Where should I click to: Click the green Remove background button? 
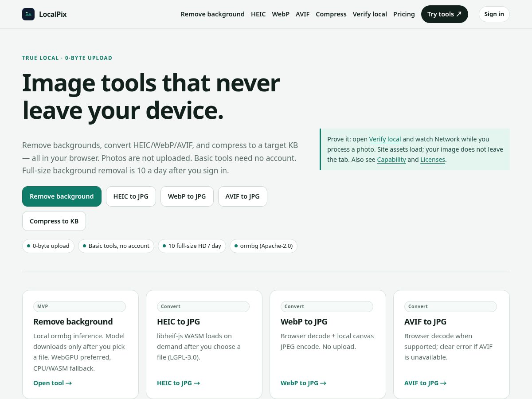pos(62,196)
